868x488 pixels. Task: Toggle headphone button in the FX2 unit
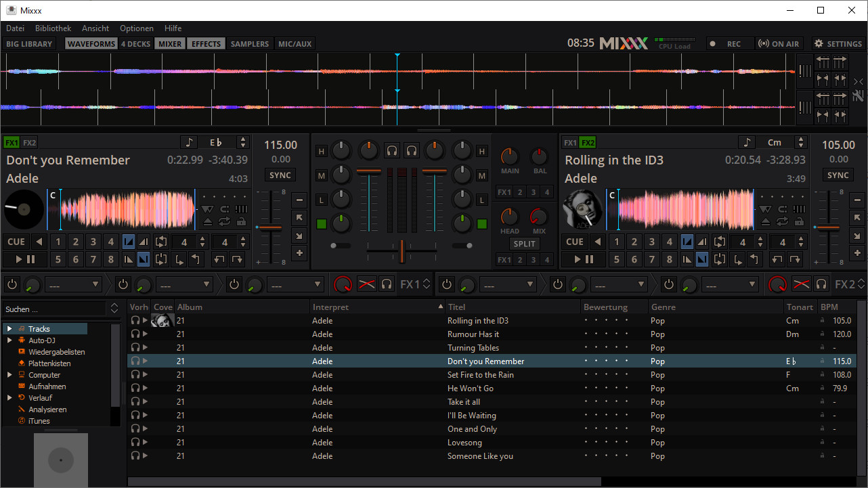tap(821, 284)
